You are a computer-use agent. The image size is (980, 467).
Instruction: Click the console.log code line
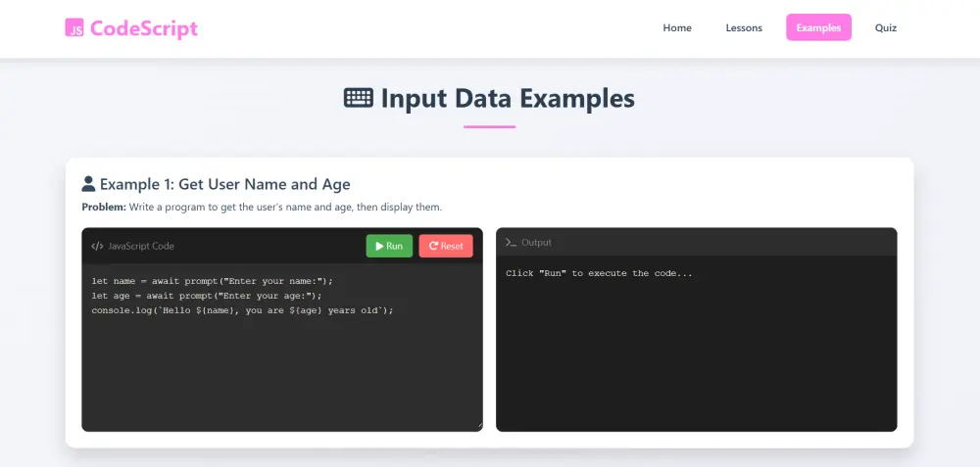coord(242,310)
